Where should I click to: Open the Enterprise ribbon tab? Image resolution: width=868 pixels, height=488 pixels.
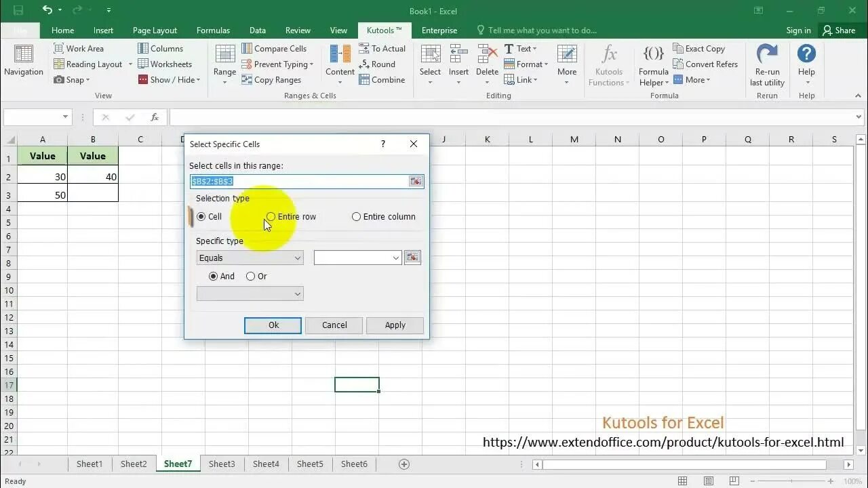(439, 30)
